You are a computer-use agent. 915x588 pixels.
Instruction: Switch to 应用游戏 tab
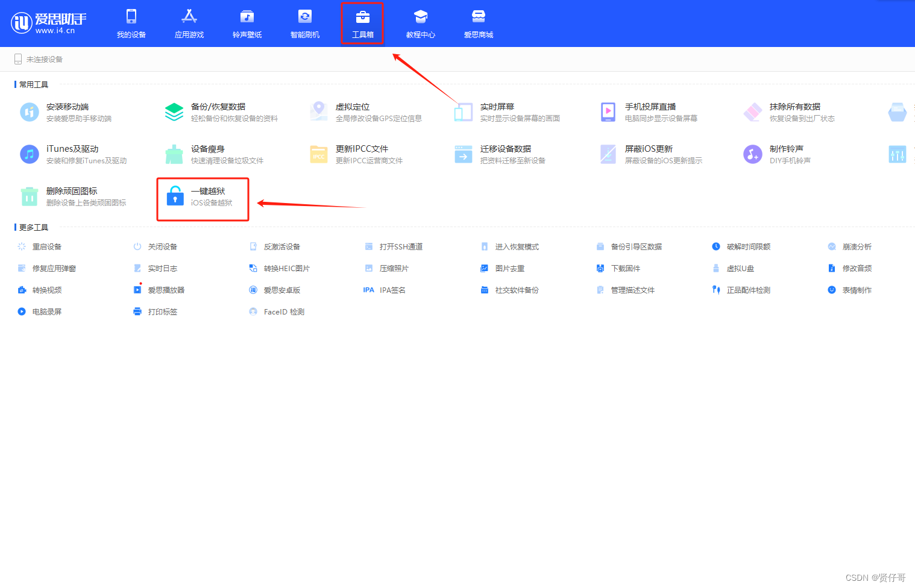pyautogui.click(x=189, y=23)
